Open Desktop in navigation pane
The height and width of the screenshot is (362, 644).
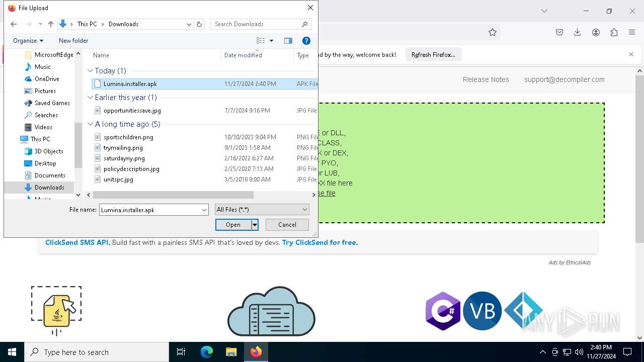click(x=45, y=163)
